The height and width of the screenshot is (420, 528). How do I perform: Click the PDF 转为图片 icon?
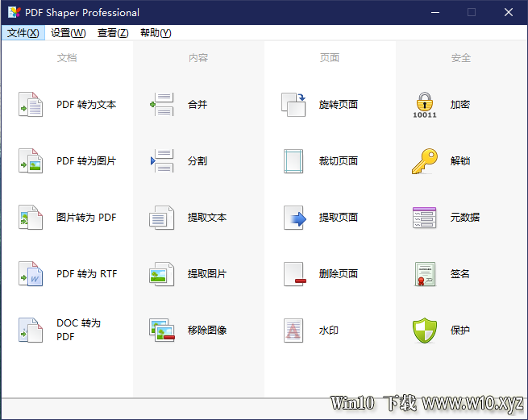(x=31, y=161)
